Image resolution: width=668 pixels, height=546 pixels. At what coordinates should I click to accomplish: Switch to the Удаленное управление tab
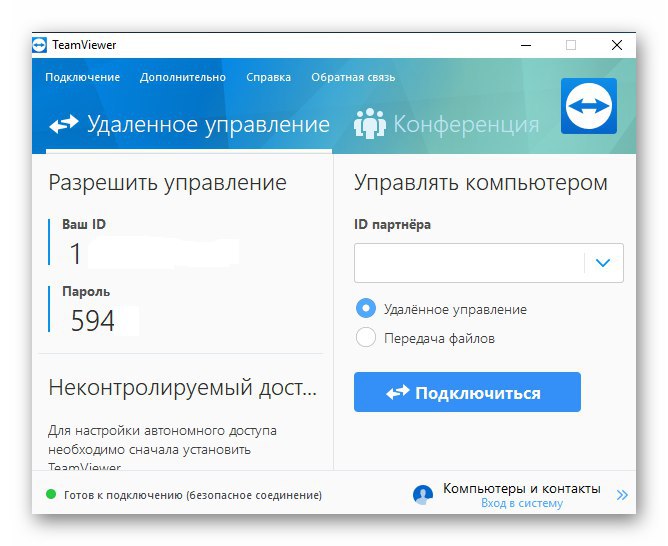pyautogui.click(x=189, y=124)
